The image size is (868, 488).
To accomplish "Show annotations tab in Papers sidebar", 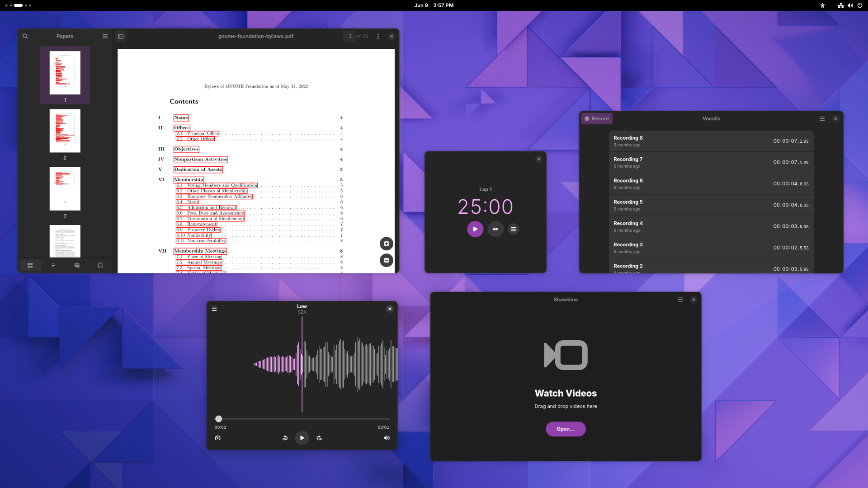I will [77, 265].
